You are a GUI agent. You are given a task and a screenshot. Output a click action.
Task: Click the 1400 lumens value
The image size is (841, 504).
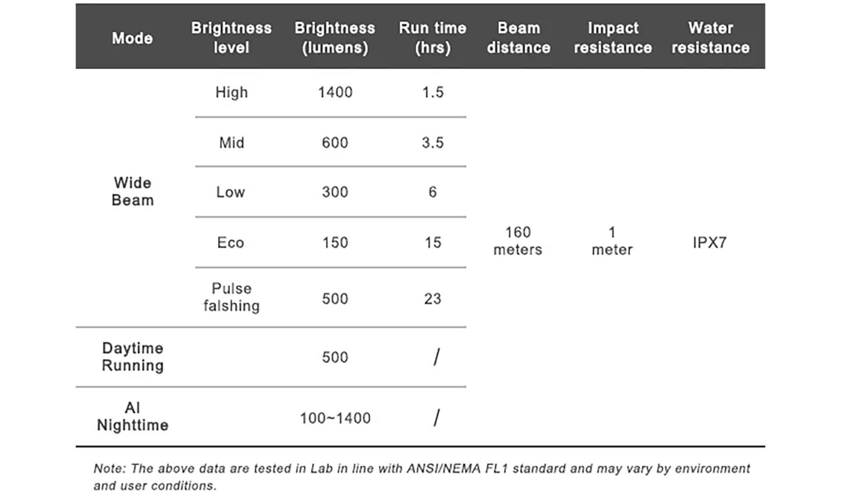click(335, 92)
